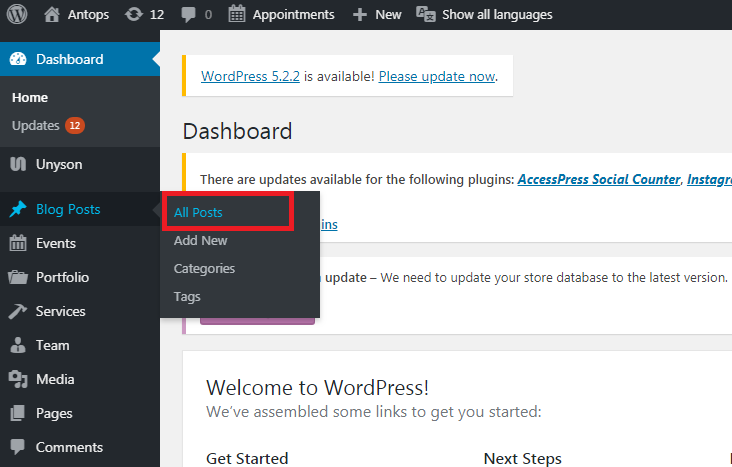Click the Unyson logo icon in sidebar
This screenshot has width=732, height=467.
18,164
